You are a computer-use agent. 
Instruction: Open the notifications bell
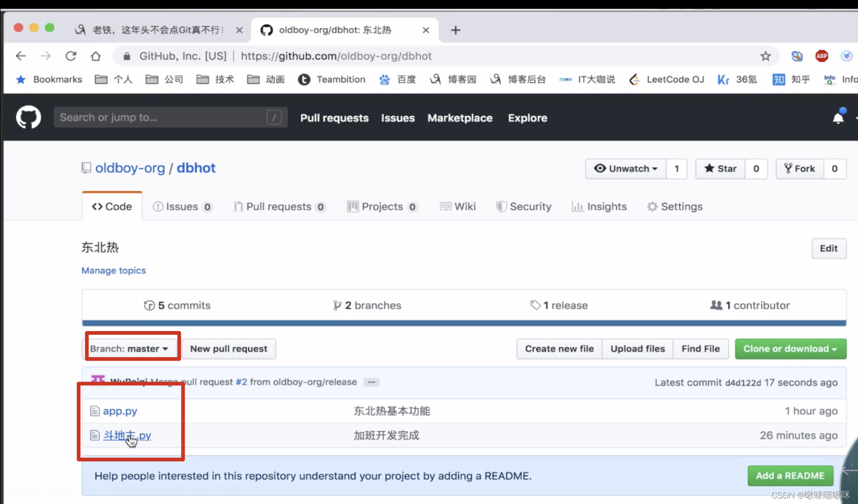tap(839, 117)
